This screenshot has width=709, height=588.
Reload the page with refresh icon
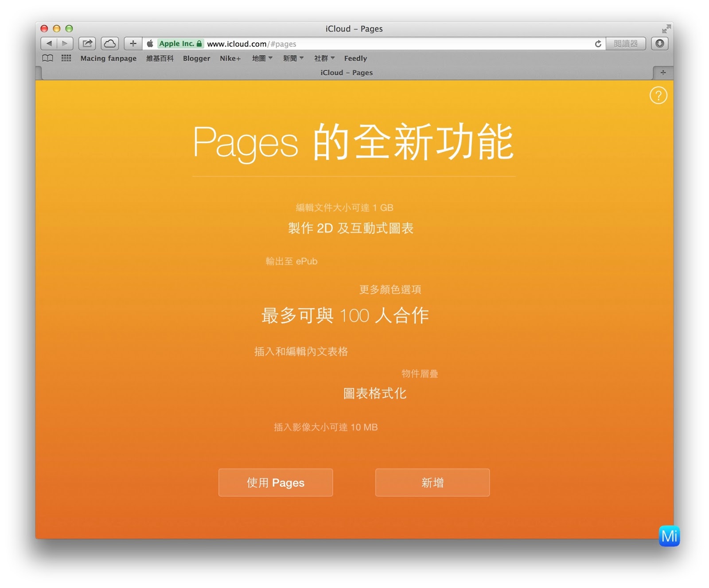598,43
